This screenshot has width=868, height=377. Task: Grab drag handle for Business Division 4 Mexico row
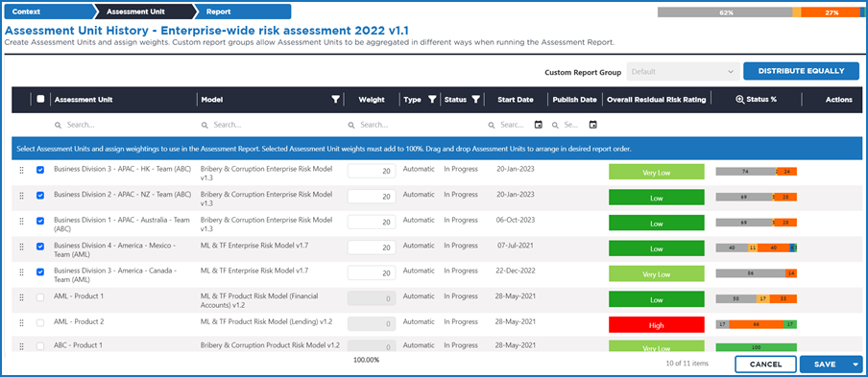[x=21, y=247]
